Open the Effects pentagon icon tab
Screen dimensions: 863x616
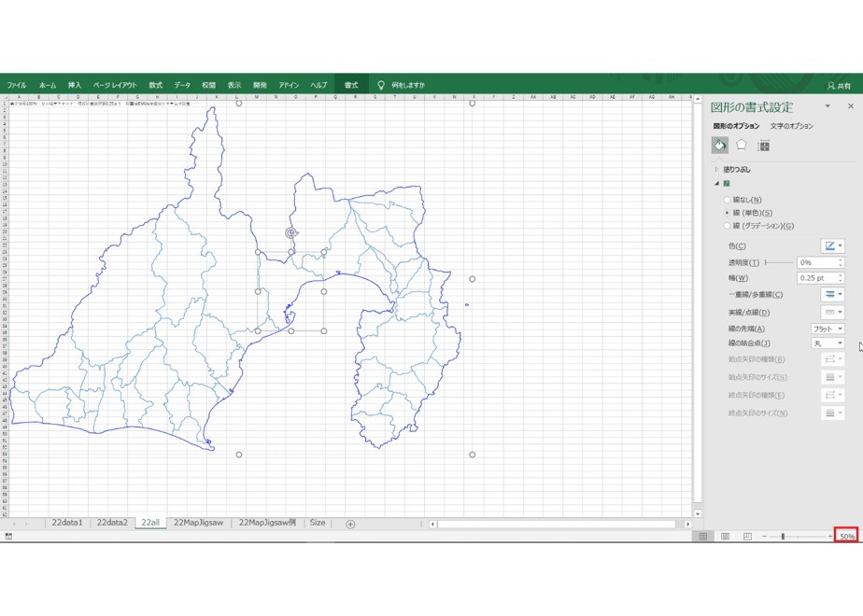[742, 146]
